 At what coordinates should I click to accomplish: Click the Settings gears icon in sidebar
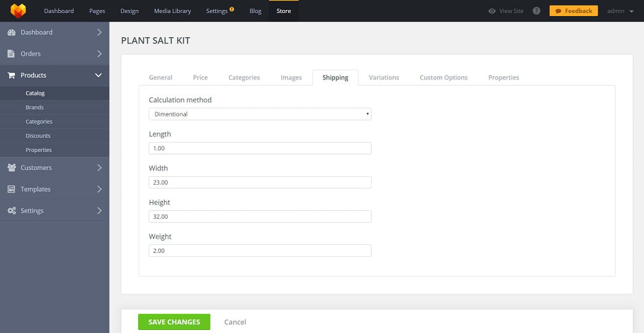(x=11, y=211)
